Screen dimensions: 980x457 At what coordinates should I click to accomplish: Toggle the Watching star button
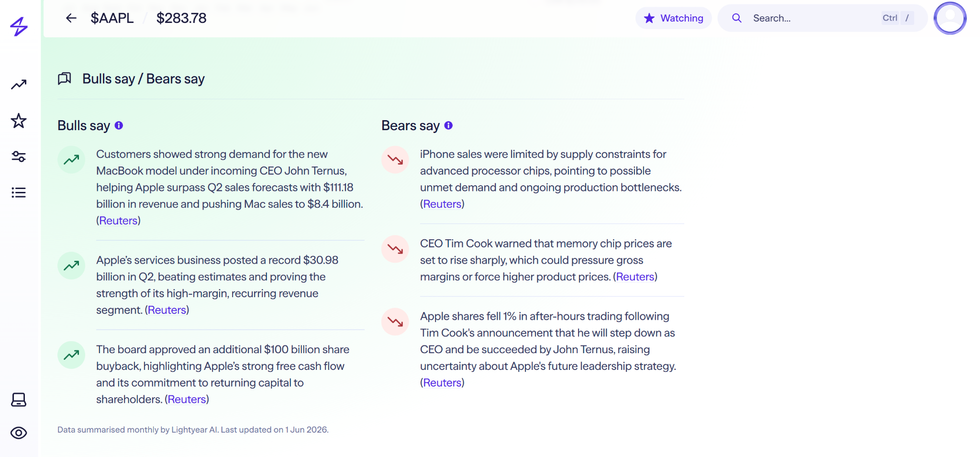(x=674, y=18)
